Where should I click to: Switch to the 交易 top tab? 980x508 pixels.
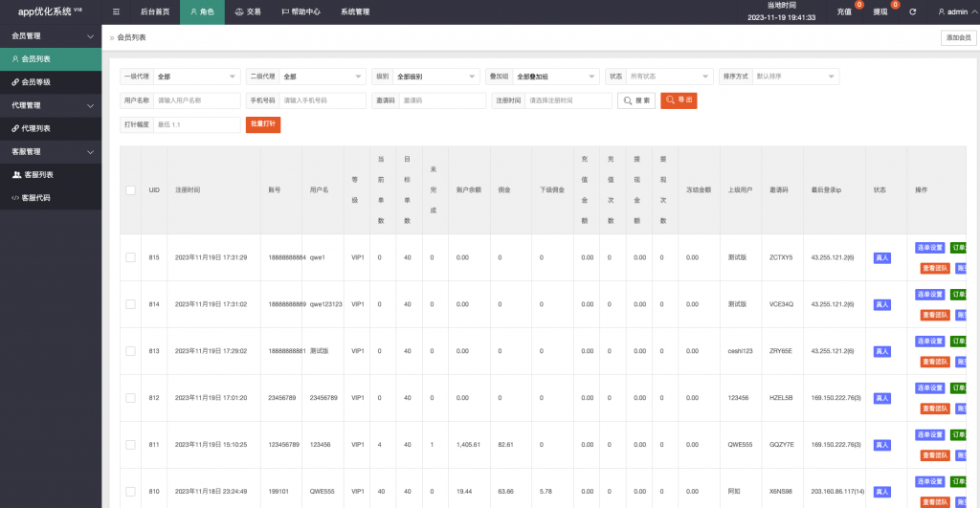[x=247, y=12]
